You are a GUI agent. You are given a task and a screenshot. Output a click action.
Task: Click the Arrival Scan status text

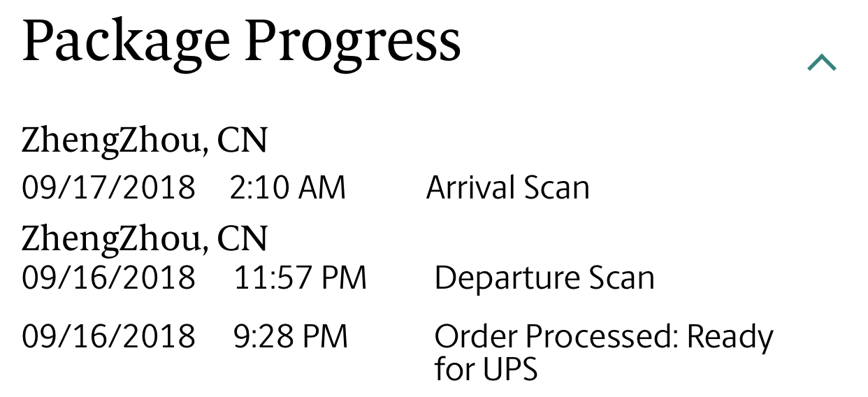(508, 188)
